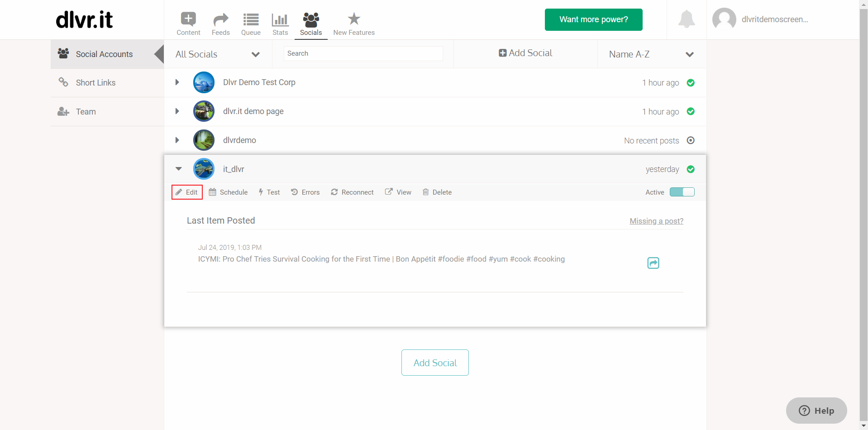
Task: Open Short Links in sidebar
Action: tap(107, 83)
